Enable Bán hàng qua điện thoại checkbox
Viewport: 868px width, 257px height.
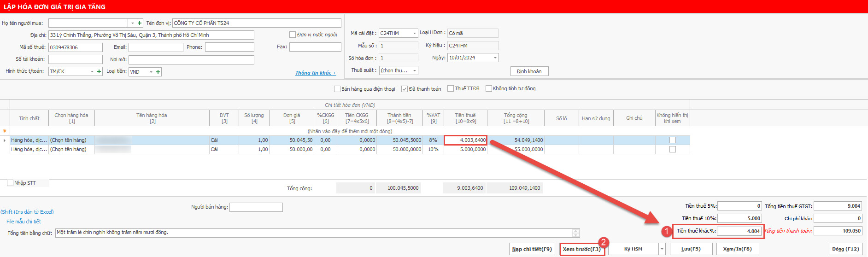337,89
